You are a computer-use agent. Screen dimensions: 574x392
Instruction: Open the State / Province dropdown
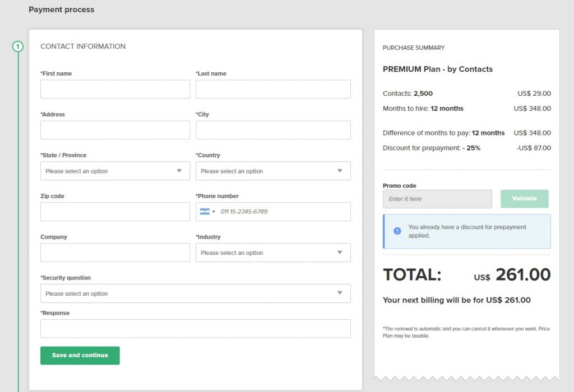tap(115, 171)
